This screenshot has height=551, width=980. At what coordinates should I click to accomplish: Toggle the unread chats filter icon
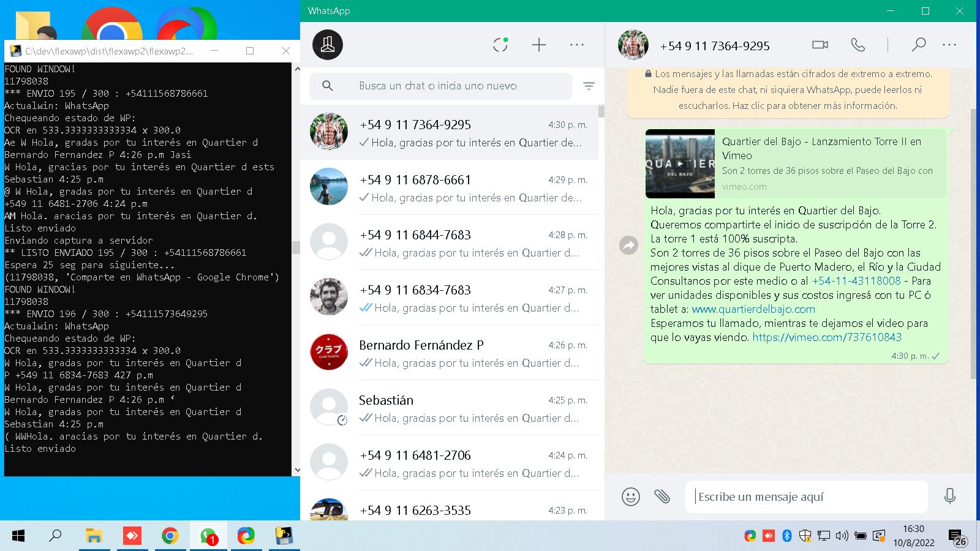click(589, 86)
